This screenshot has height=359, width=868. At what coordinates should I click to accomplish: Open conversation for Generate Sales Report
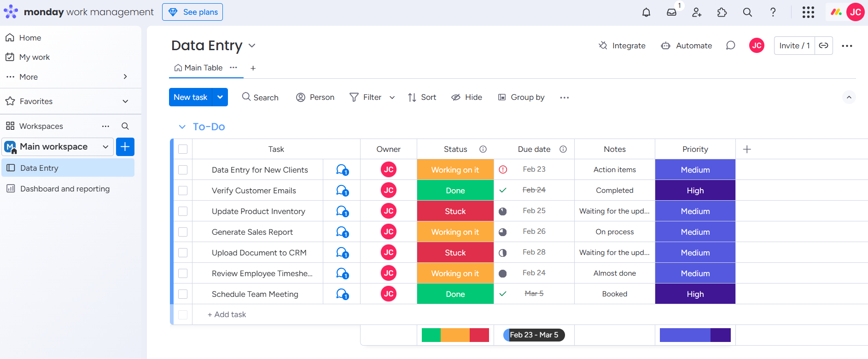342,232
